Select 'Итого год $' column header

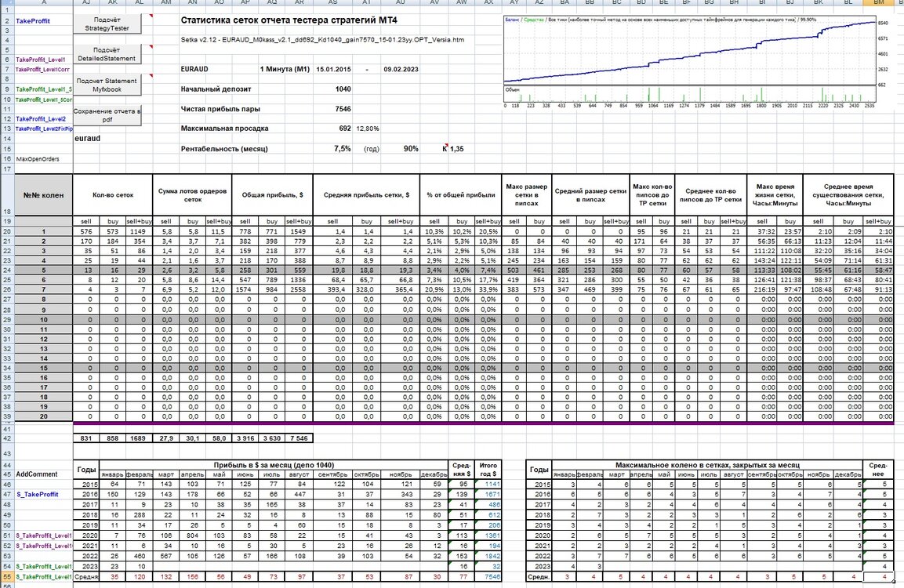[x=488, y=470]
